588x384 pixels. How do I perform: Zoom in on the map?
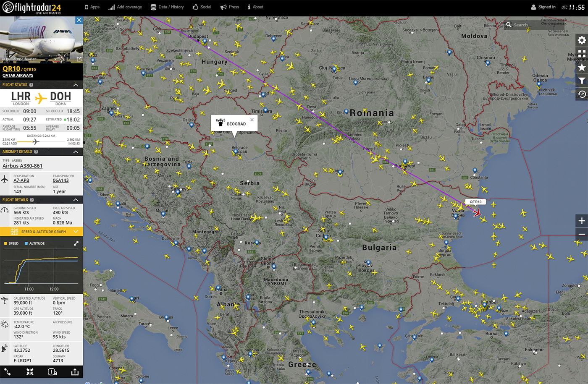pos(582,221)
